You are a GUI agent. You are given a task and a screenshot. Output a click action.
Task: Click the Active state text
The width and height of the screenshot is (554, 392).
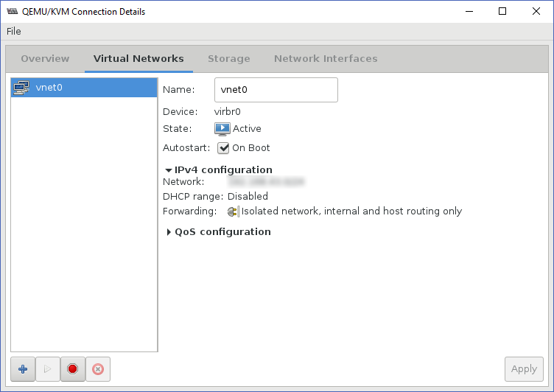pyautogui.click(x=247, y=129)
